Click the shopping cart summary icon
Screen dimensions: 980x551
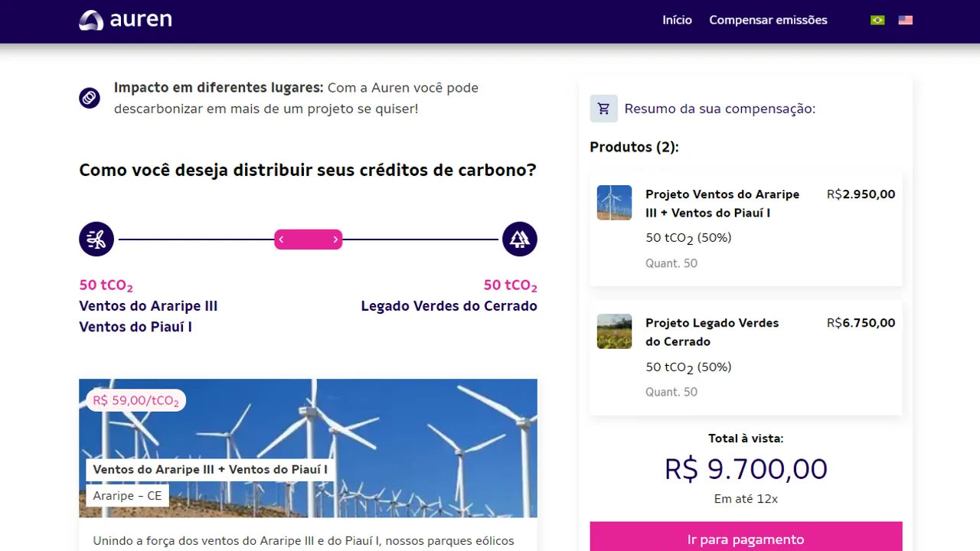coord(603,109)
